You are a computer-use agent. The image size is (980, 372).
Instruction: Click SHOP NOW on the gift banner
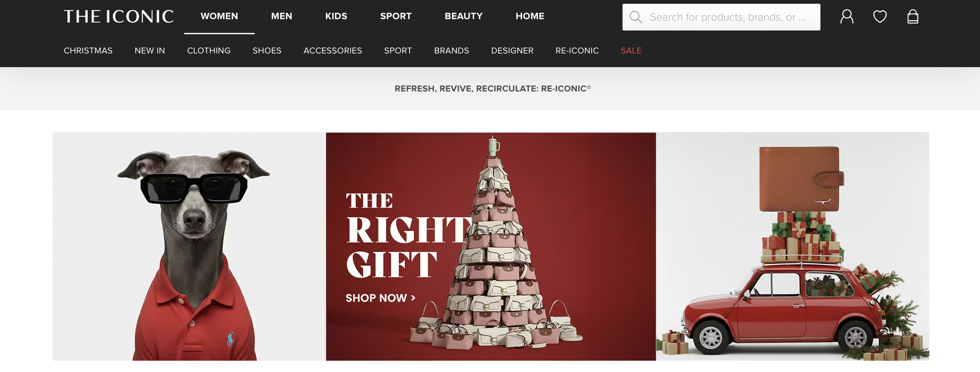coord(380,298)
